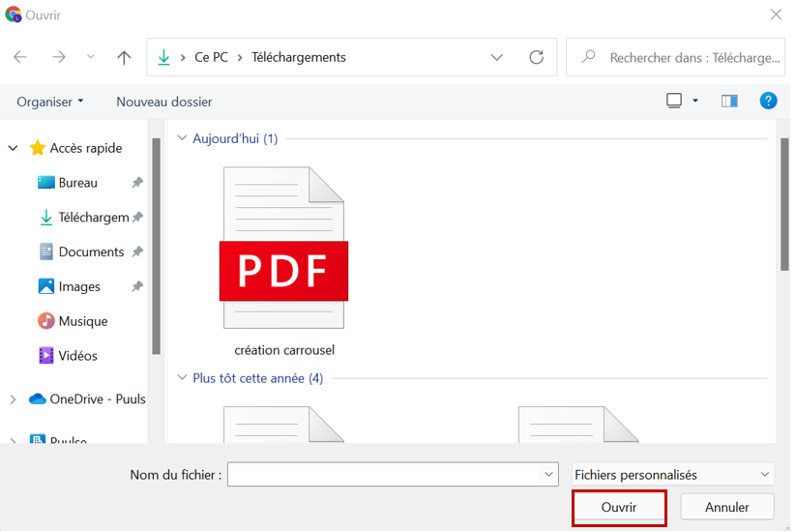Expand the address bar history dropdown
Screen dimensions: 796x532
tap(496, 57)
